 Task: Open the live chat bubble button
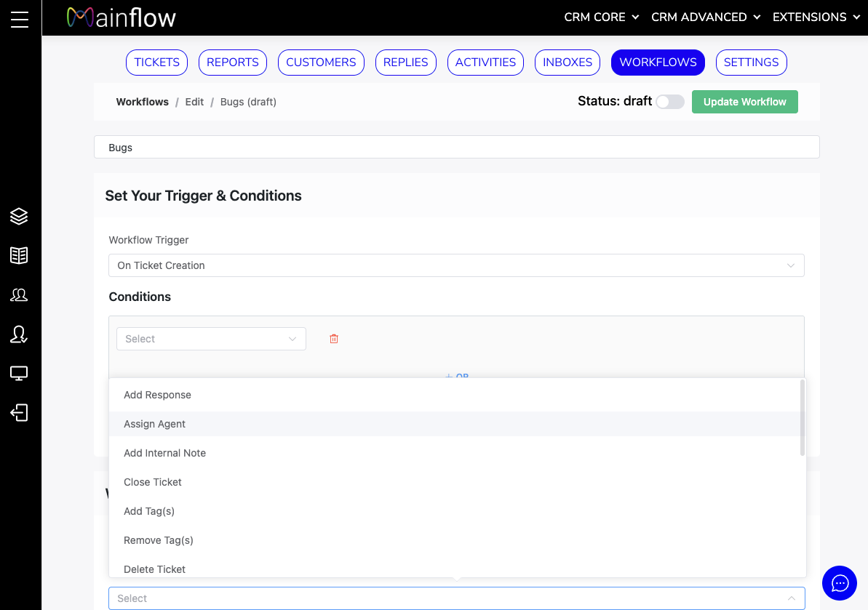pos(840,583)
